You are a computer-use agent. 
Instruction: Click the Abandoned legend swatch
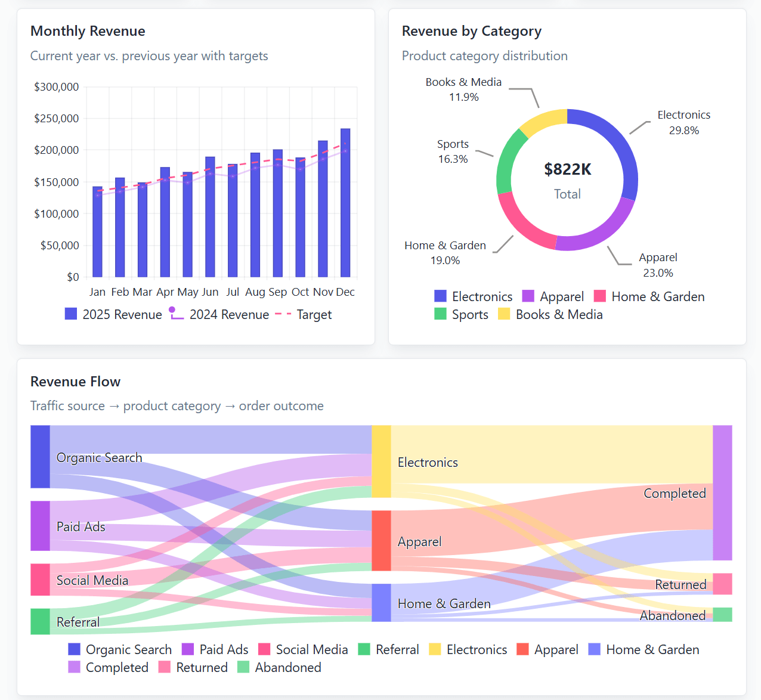click(x=243, y=667)
